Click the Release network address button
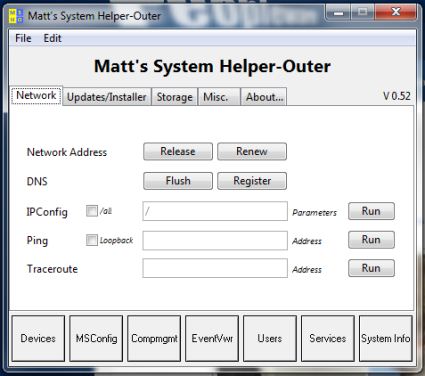 point(178,152)
